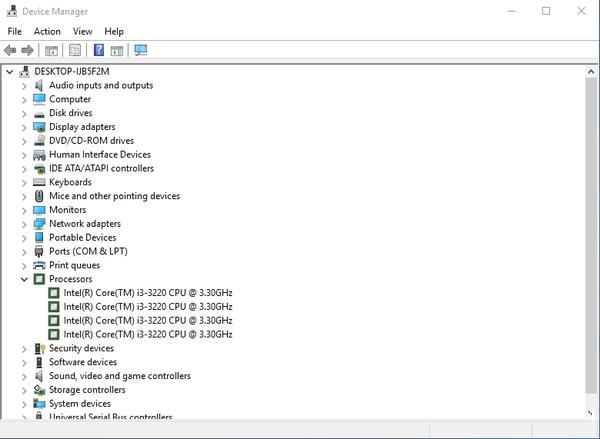This screenshot has height=439, width=600.
Task: Click the Back arrow toolbar icon
Action: coord(10,50)
